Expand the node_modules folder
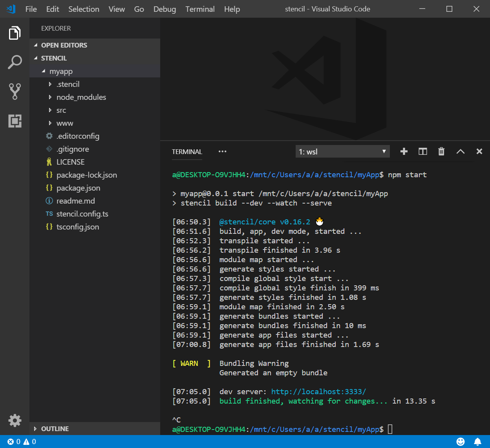 pyautogui.click(x=81, y=97)
